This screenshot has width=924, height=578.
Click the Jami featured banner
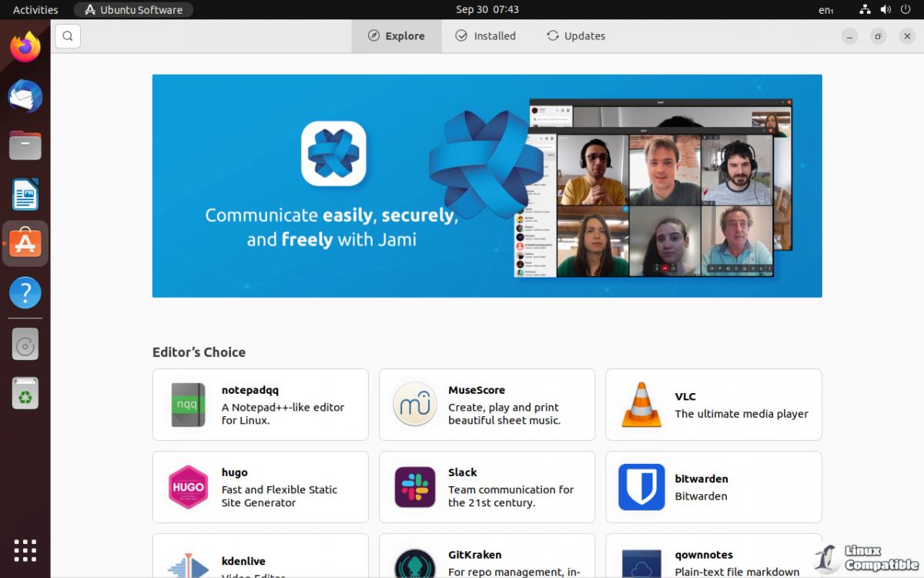(x=487, y=186)
